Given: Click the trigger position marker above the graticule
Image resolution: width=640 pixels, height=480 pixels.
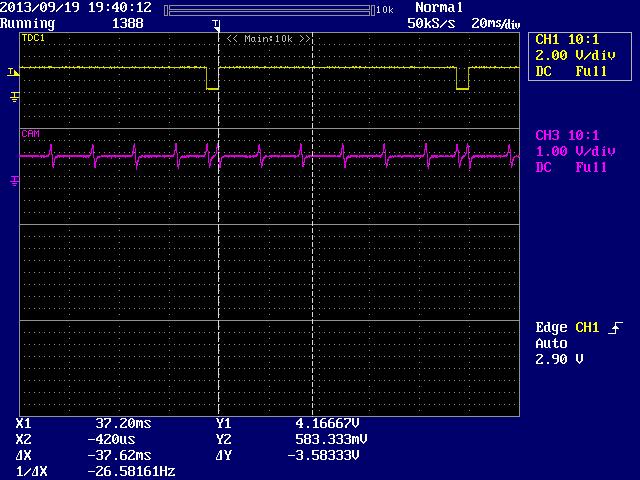Looking at the screenshot, I should tap(216, 25).
